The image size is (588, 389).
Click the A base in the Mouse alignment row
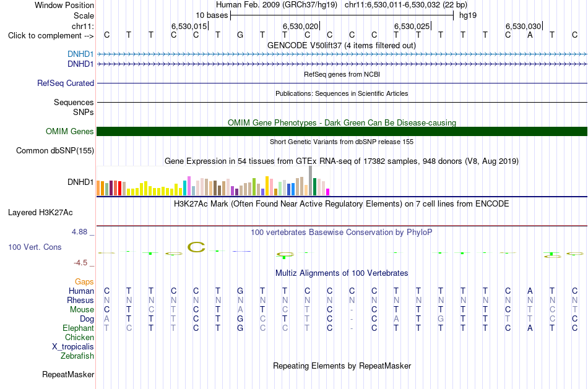[240, 310]
